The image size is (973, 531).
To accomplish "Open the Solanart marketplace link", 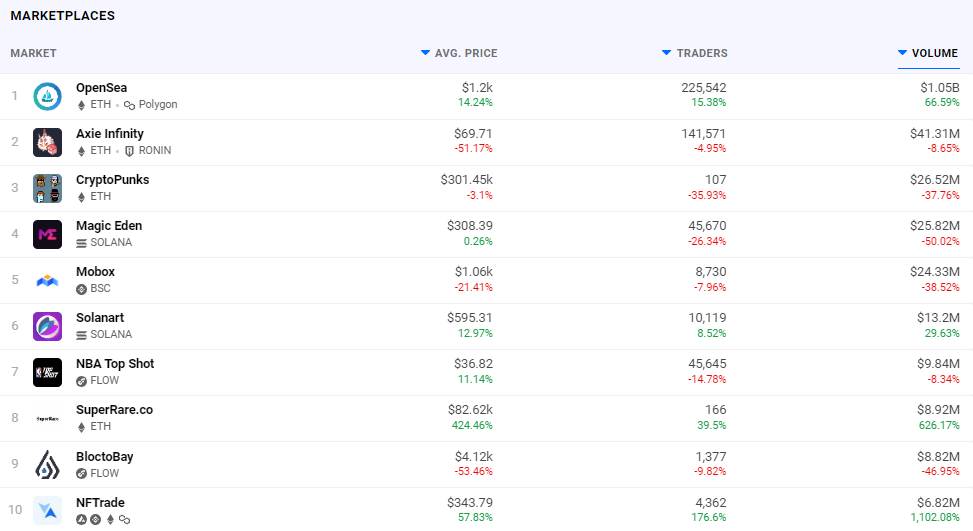I will point(100,318).
